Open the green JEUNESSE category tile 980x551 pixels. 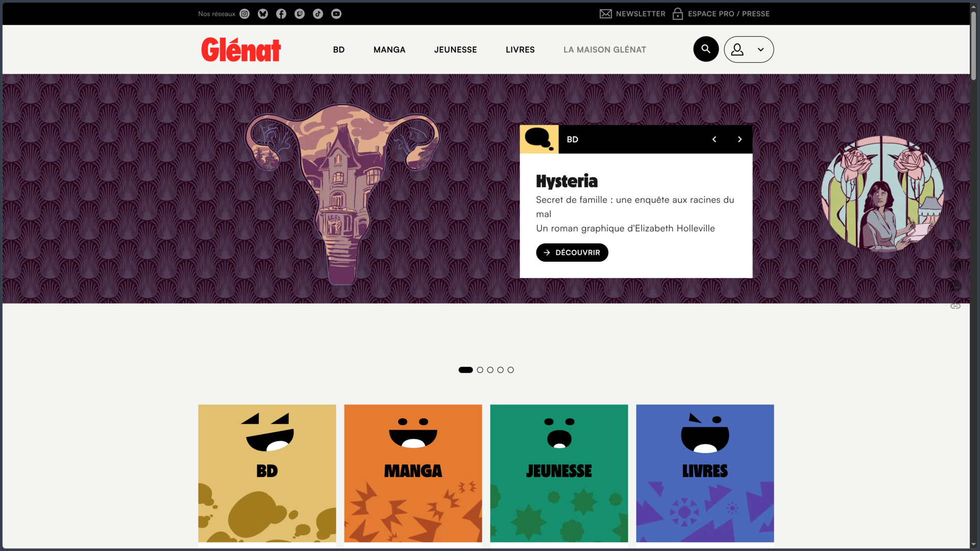(559, 473)
